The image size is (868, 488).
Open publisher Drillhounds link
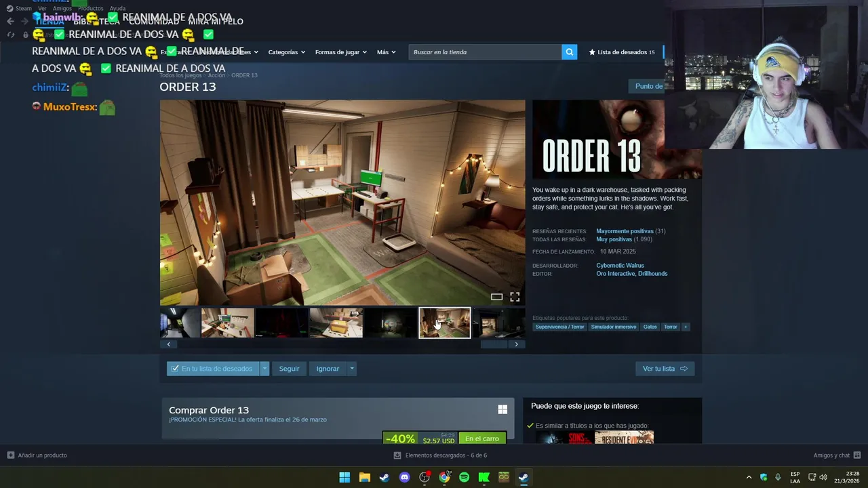[x=653, y=274]
